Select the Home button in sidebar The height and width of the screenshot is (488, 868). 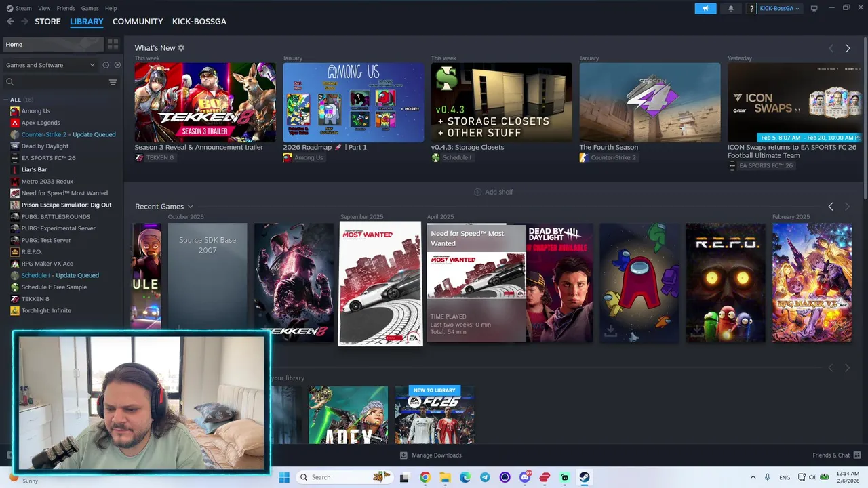[x=53, y=44]
